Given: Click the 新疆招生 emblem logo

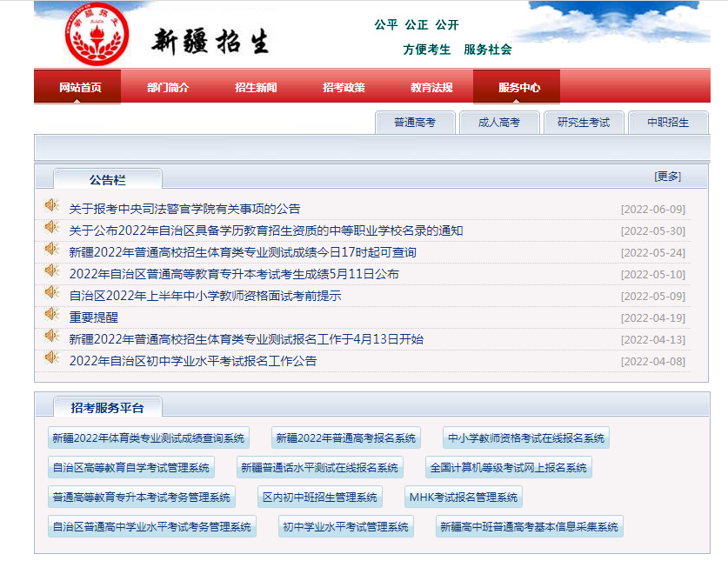Looking at the screenshot, I should click(x=96, y=35).
